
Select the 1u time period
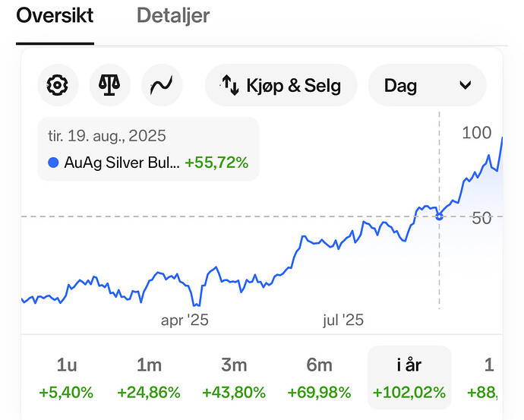point(67,377)
